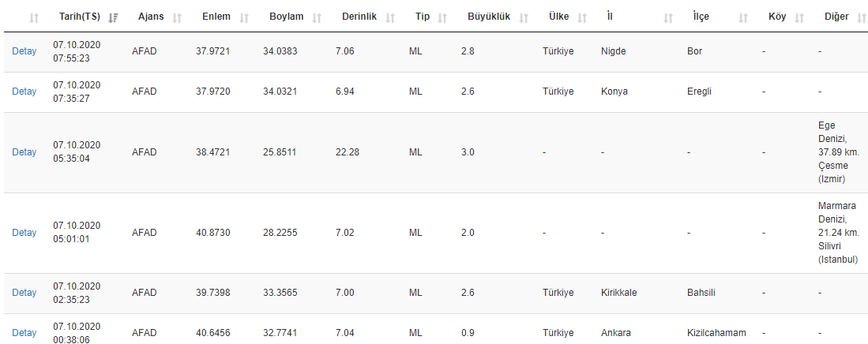This screenshot has height=344, width=868.
Task: Click sort arrows next to Ajans
Action: (177, 17)
